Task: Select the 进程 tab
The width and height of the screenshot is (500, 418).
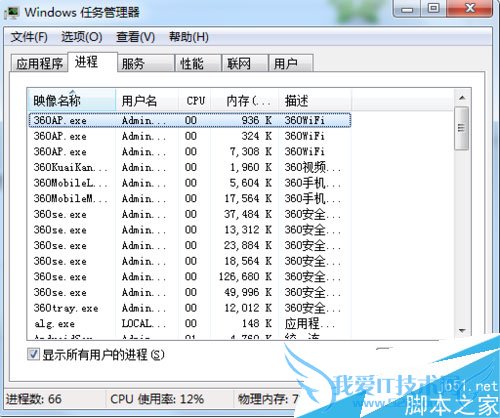Action: pyautogui.click(x=93, y=62)
